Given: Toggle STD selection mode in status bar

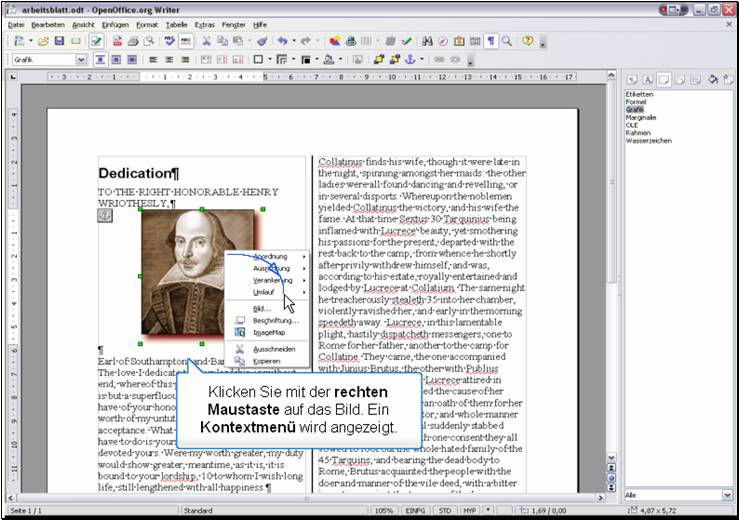Looking at the screenshot, I should [x=444, y=511].
